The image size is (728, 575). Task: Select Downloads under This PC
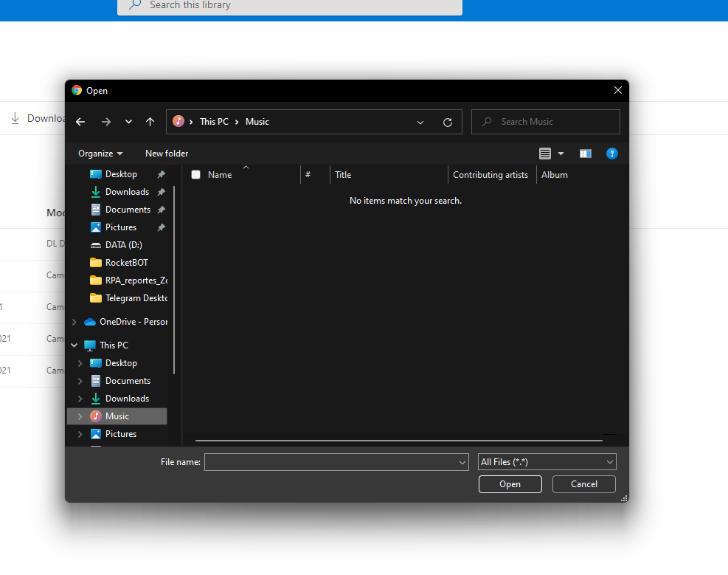pos(127,399)
